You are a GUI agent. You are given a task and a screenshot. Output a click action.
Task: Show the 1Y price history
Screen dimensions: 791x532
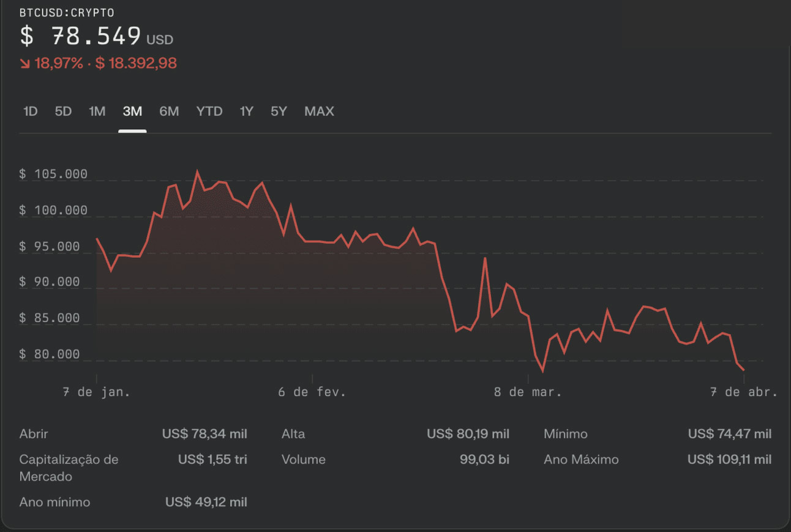[x=246, y=111]
